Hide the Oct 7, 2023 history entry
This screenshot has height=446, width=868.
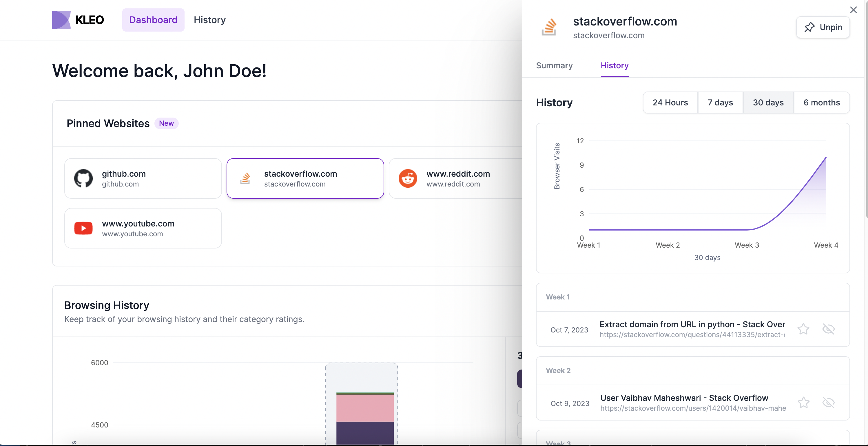tap(828, 329)
